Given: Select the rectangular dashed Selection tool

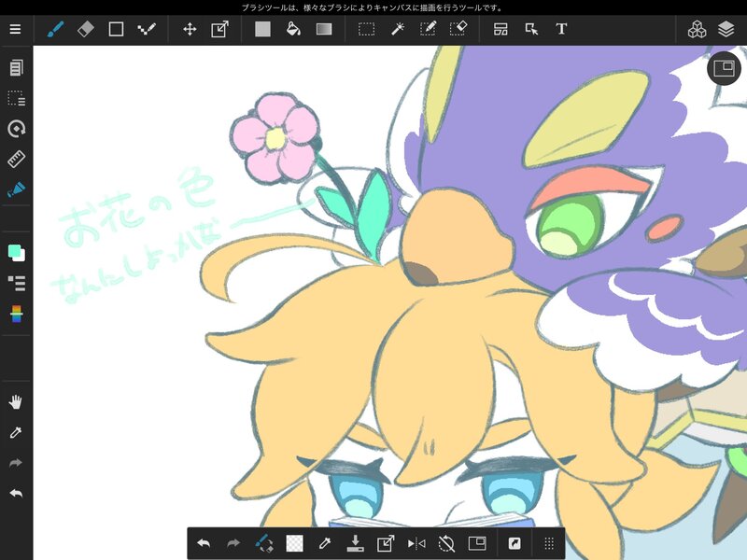Looking at the screenshot, I should [x=366, y=30].
